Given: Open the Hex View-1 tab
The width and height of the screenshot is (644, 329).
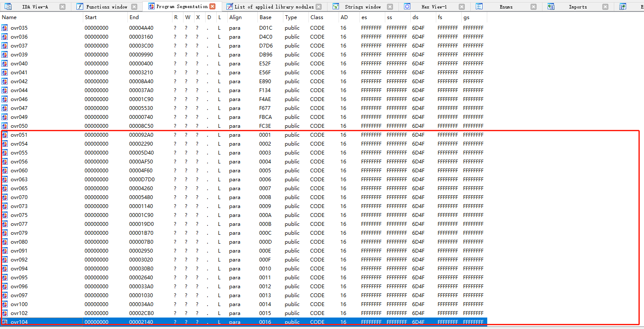Looking at the screenshot, I should click(434, 7).
